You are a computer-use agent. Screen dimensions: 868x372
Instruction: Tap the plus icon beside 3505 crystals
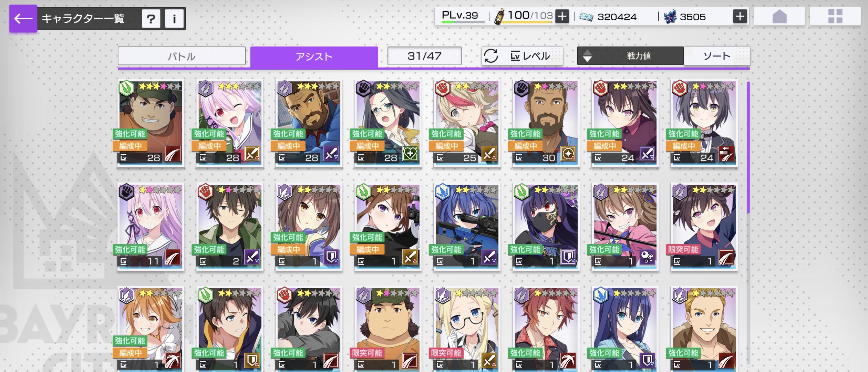(x=740, y=17)
